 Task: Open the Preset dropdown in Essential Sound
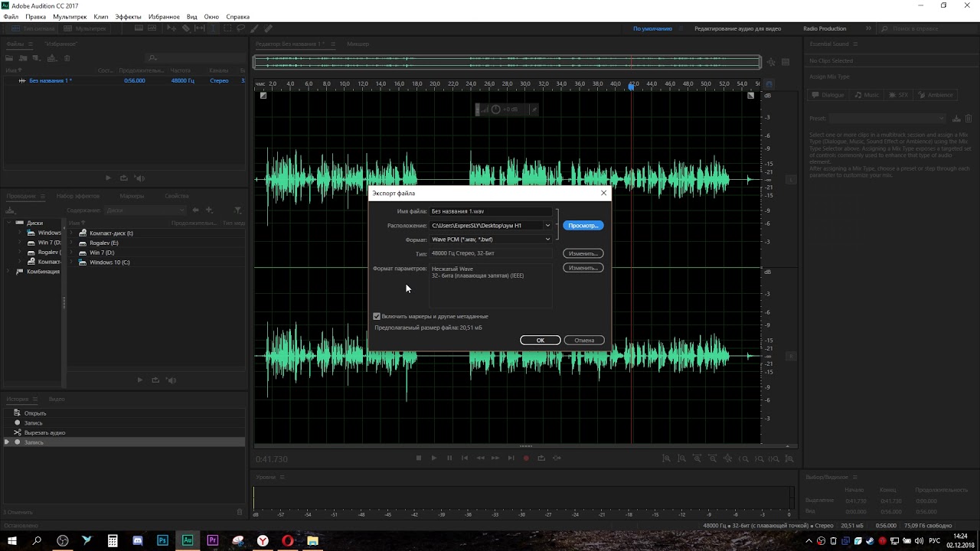888,119
